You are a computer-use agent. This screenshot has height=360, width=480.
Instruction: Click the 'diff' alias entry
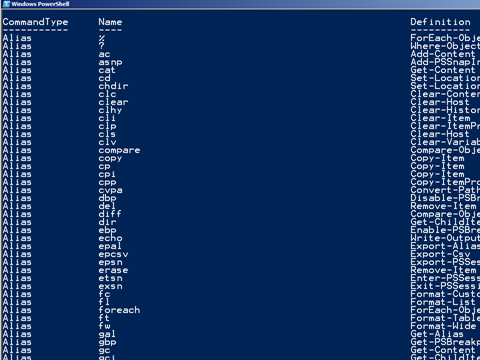point(110,214)
